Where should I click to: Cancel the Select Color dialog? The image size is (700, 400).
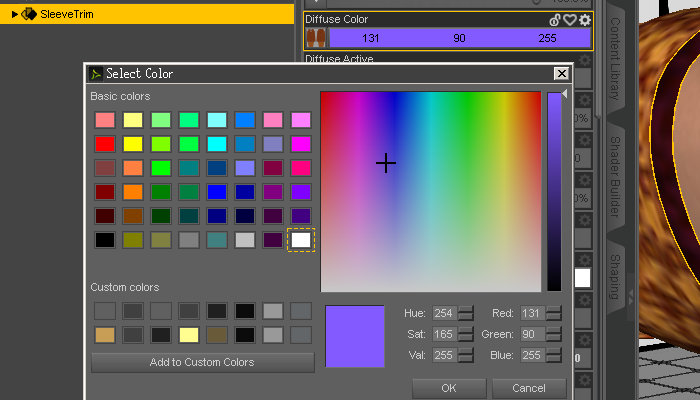529,388
